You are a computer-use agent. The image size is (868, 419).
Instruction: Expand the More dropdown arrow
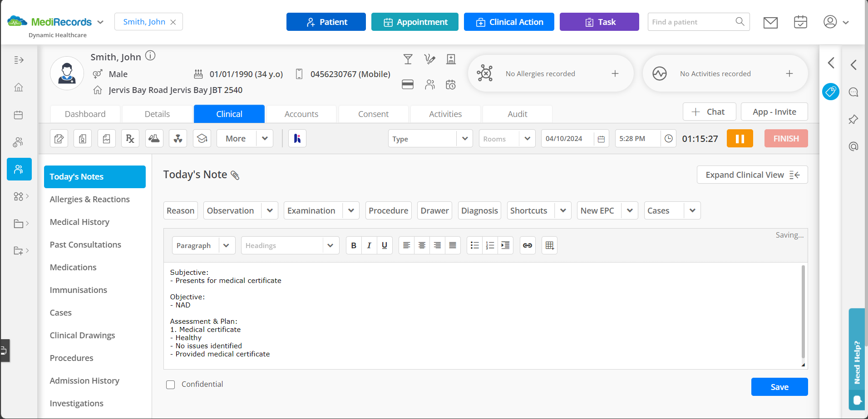265,138
